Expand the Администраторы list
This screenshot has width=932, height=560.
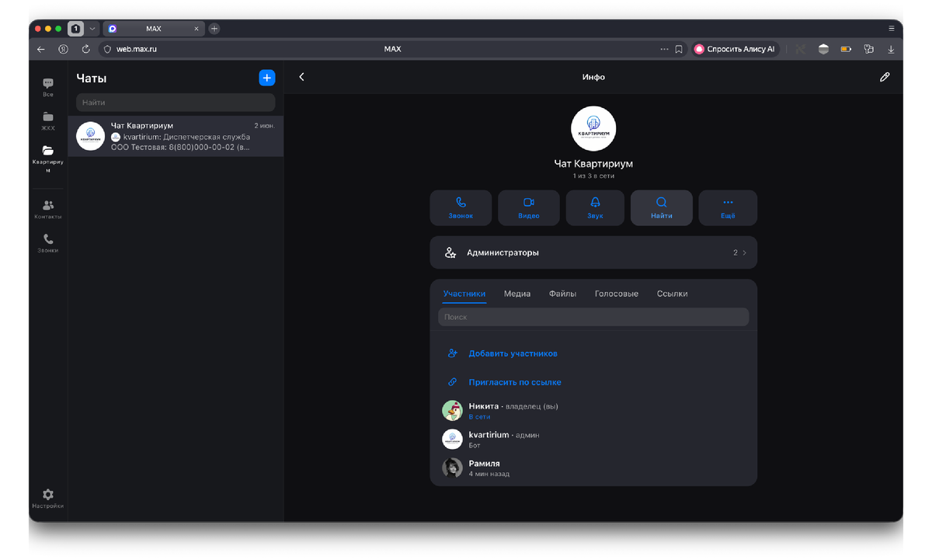[593, 252]
